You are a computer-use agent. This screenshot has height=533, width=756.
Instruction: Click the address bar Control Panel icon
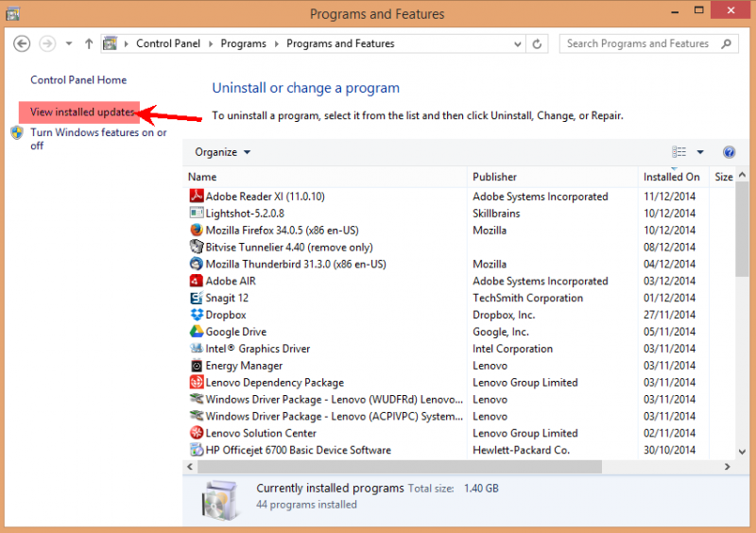[x=111, y=43]
